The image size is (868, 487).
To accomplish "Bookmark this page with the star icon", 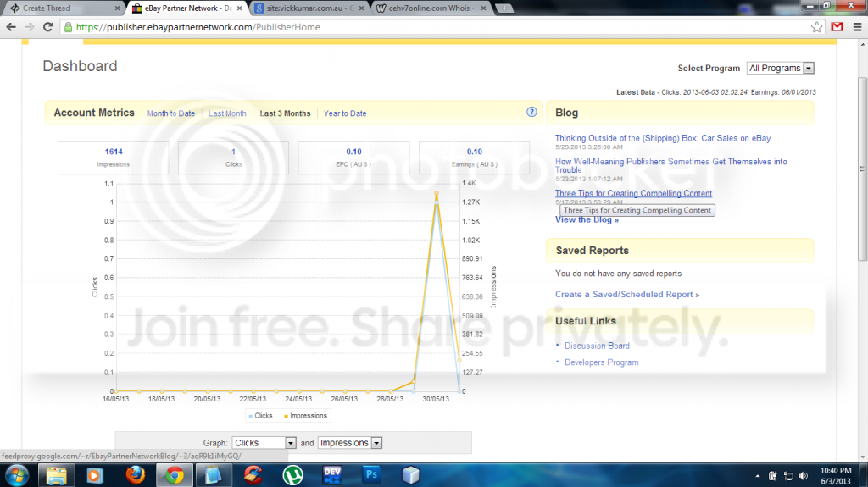I will [816, 26].
